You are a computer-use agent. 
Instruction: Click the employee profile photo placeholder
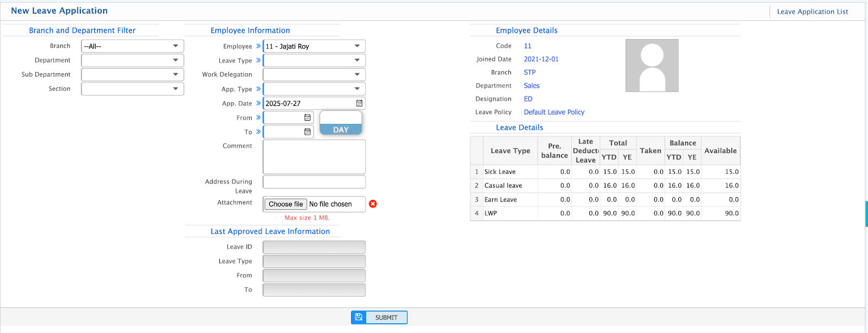(652, 65)
